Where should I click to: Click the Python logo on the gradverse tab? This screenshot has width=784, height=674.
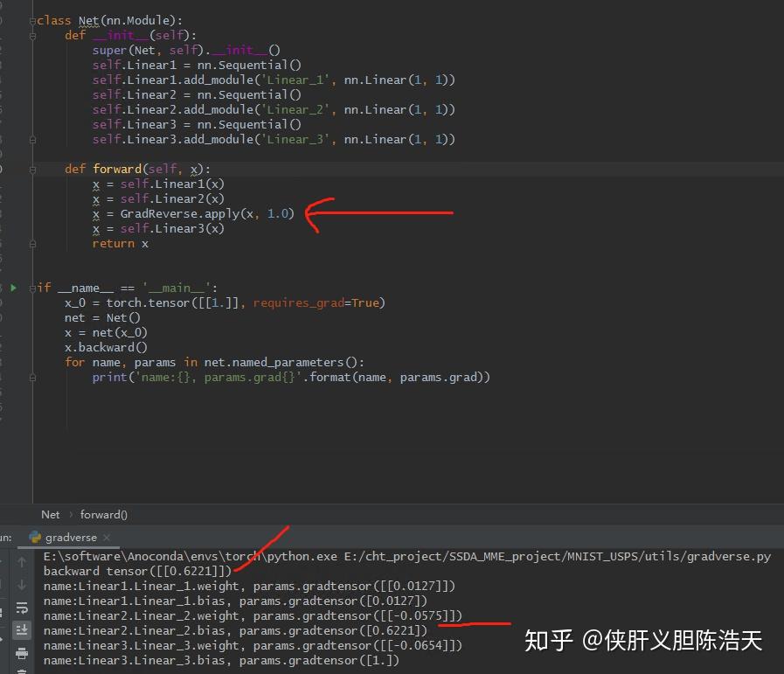pyautogui.click(x=35, y=537)
